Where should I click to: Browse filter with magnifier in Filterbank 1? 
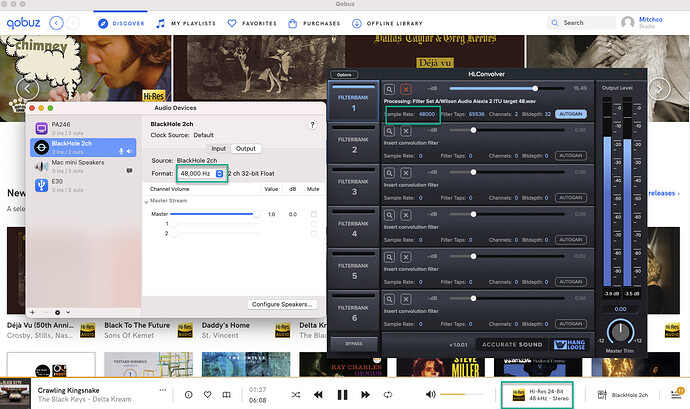[389, 89]
